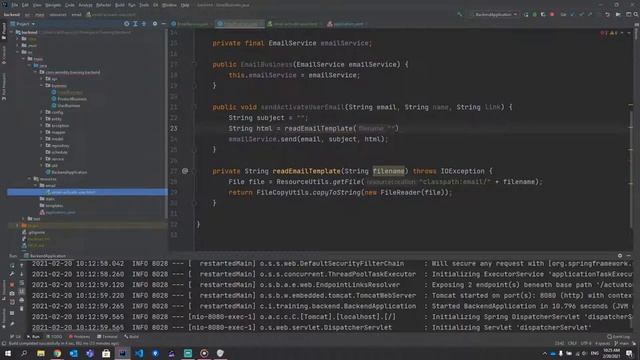Open the Run panel settings gear
640x360 pixels.
[x=620, y=256]
